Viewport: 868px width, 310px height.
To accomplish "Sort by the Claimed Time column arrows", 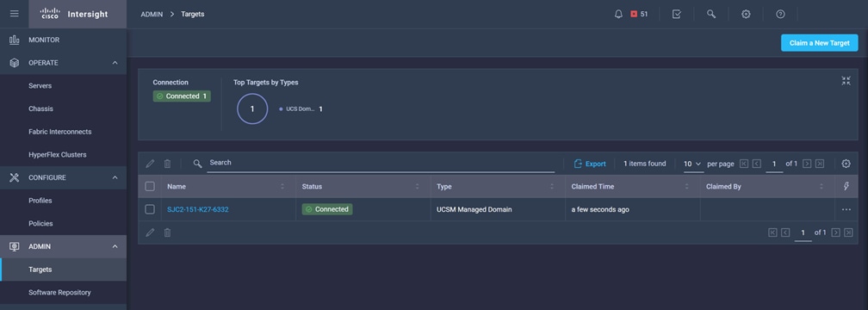I will 687,187.
